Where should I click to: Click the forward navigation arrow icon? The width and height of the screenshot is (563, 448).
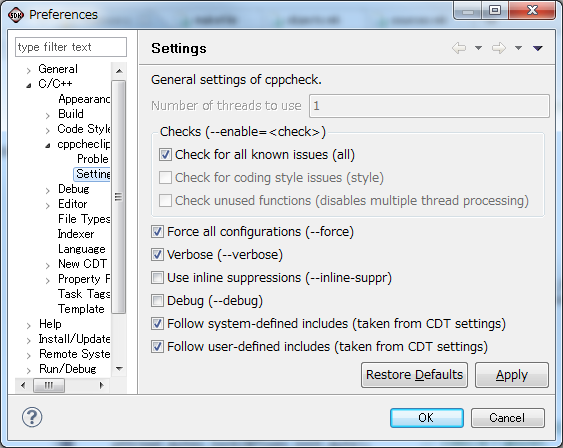pos(499,48)
